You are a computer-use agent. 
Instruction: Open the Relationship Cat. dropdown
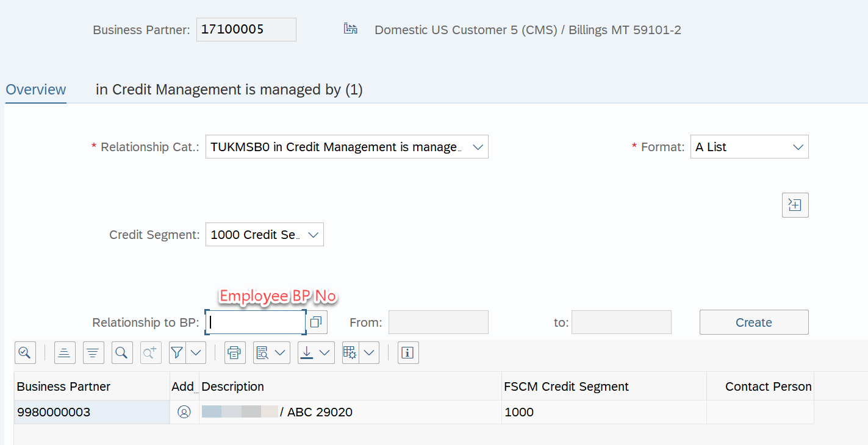click(478, 147)
